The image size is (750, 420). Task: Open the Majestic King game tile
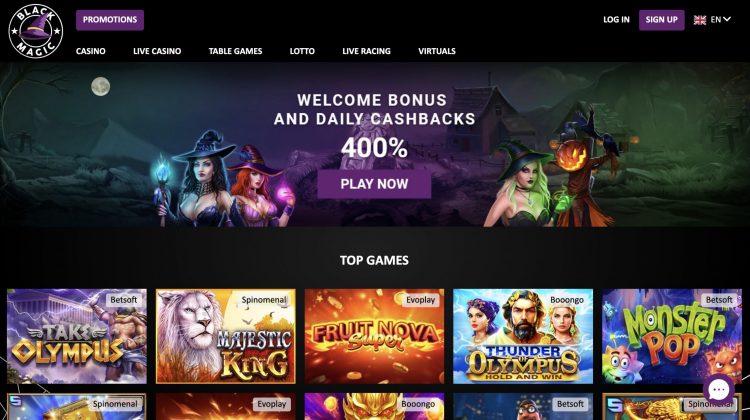(226, 336)
